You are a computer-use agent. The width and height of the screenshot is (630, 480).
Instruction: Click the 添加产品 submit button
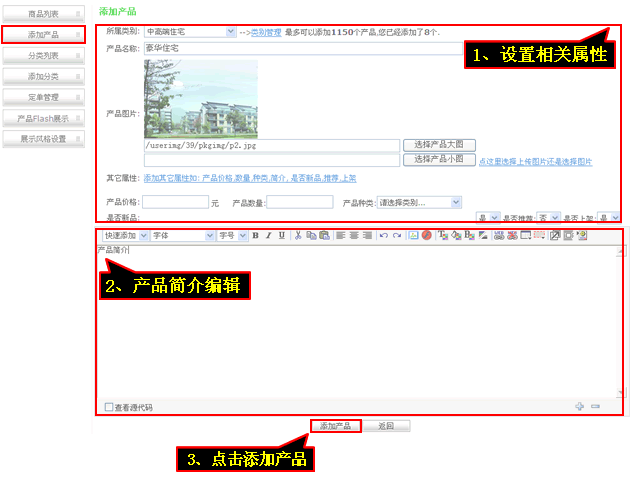pyautogui.click(x=335, y=426)
